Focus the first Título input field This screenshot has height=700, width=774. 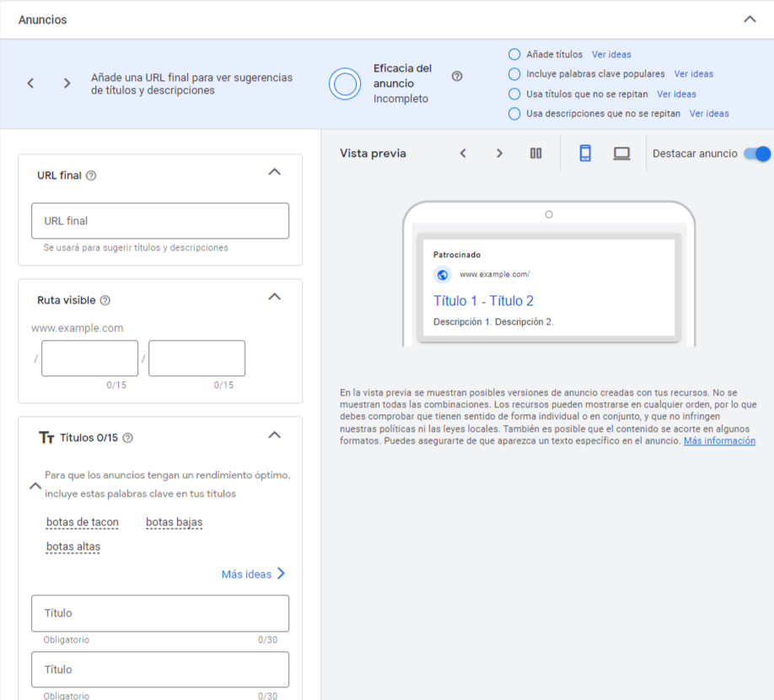(160, 613)
